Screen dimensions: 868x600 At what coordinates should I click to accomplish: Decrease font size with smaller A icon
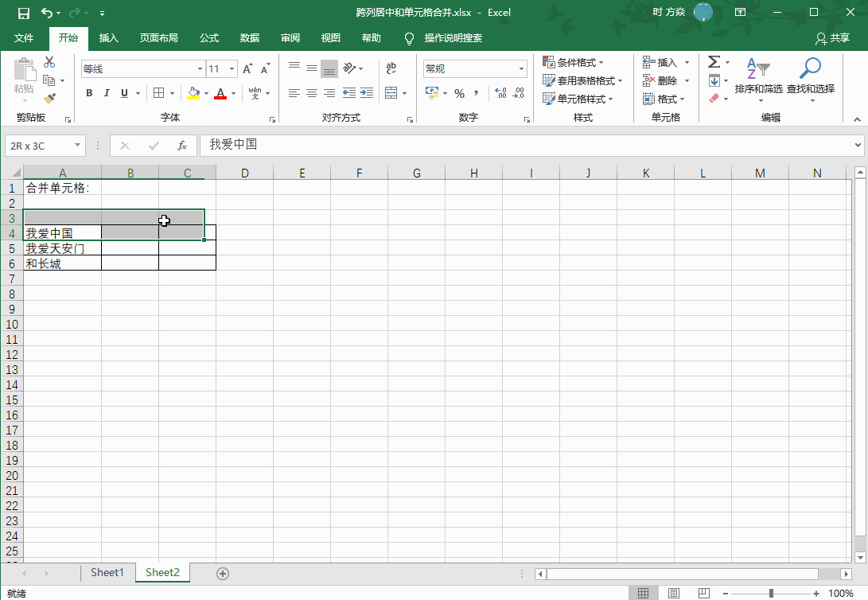(265, 68)
